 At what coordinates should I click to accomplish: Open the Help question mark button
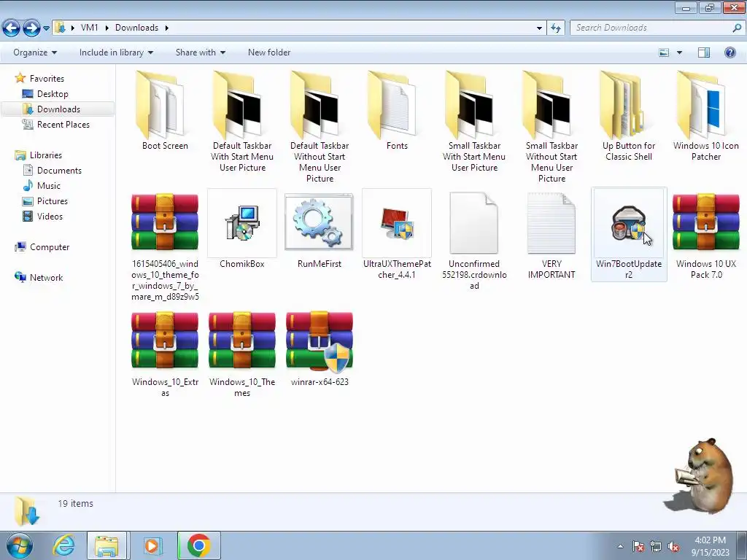click(729, 52)
